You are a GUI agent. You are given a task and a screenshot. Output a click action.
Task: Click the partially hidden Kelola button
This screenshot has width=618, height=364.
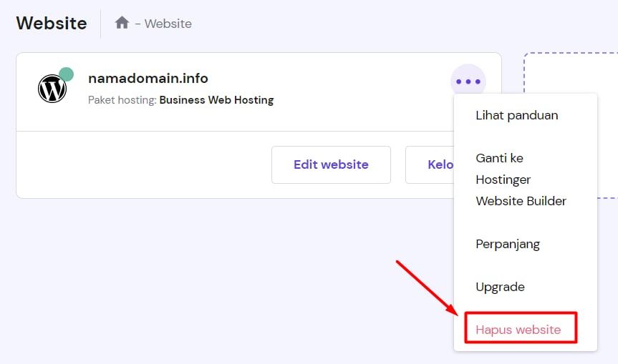coord(430,164)
